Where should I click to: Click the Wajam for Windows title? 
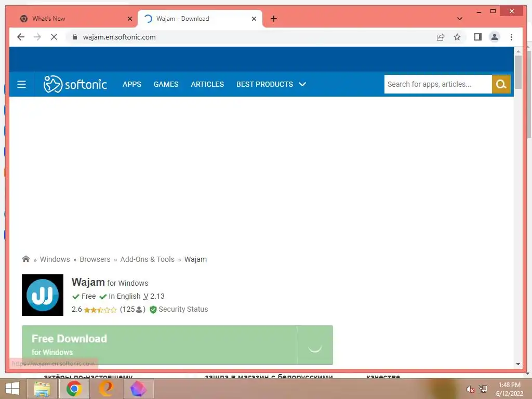[x=110, y=282]
